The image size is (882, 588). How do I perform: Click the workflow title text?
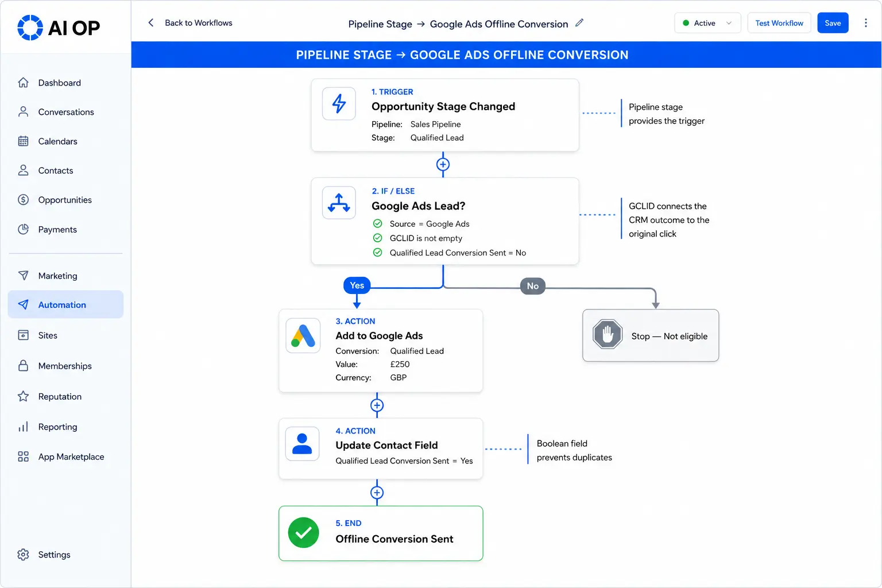pos(458,24)
